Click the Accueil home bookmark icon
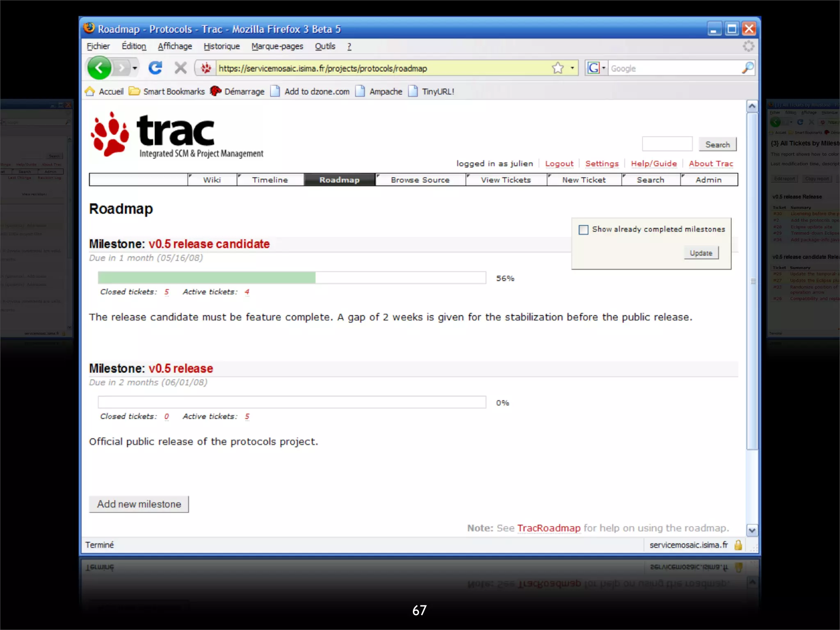 click(x=90, y=91)
